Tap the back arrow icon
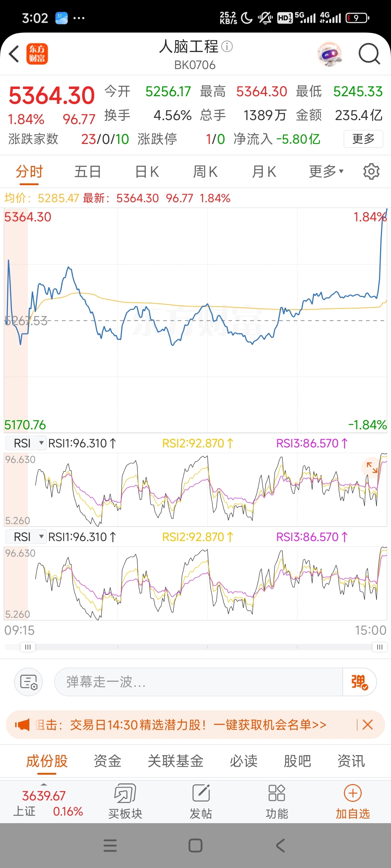Viewport: 391px width, 868px height. pos(14,54)
